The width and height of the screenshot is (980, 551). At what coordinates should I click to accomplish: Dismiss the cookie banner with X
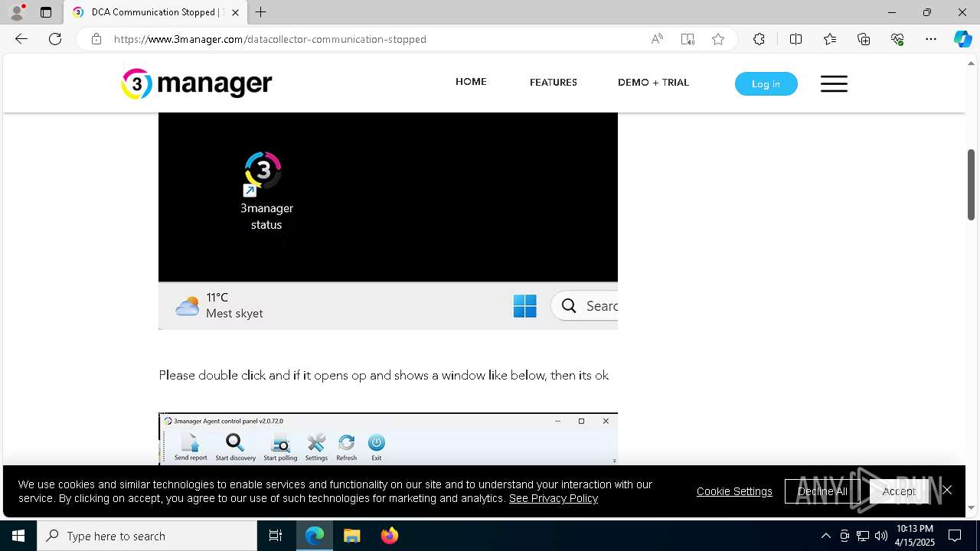coord(947,491)
